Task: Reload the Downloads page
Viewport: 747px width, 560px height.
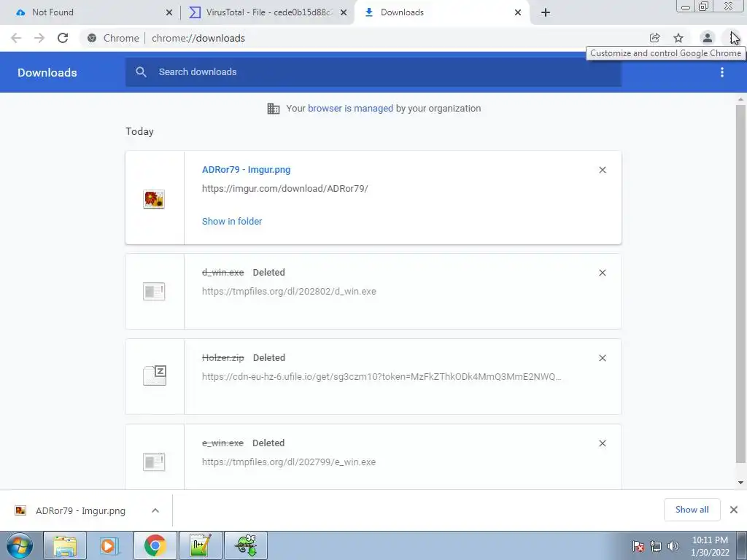Action: (63, 38)
